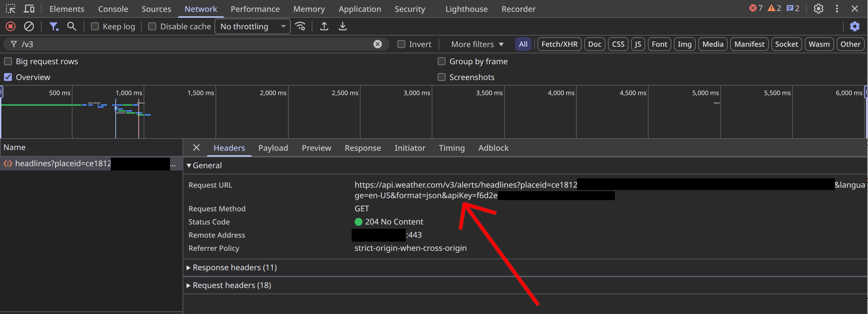The width and height of the screenshot is (868, 314).
Task: Open DevTools three-dot menu
Action: coord(837,9)
